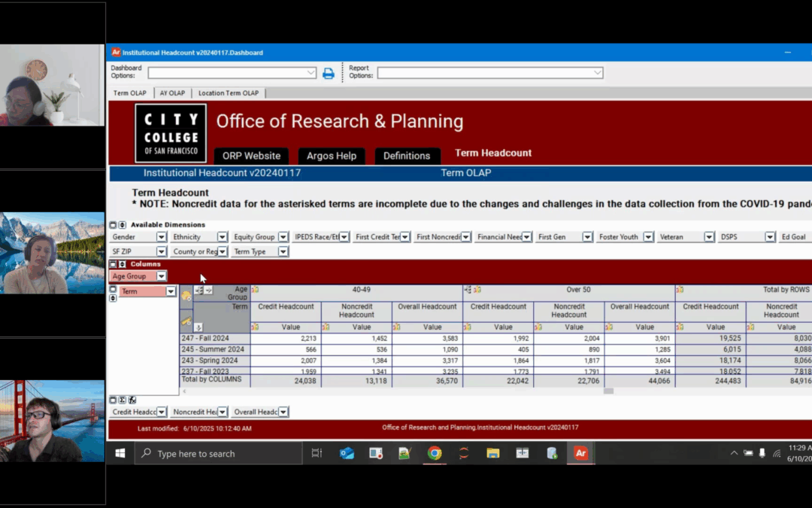Viewport: 812px width, 508px height.
Task: Click the expand-all tree icon beside Age Group
Action: point(198,291)
